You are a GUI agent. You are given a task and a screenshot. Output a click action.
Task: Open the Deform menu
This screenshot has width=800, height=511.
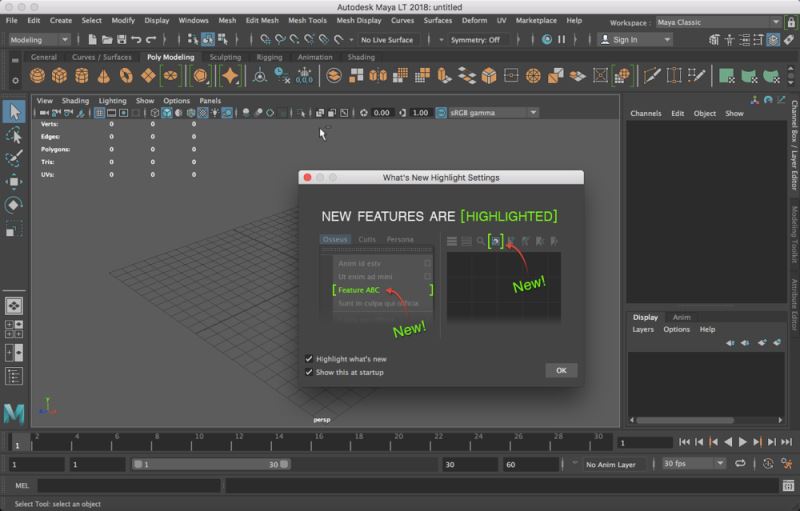474,20
